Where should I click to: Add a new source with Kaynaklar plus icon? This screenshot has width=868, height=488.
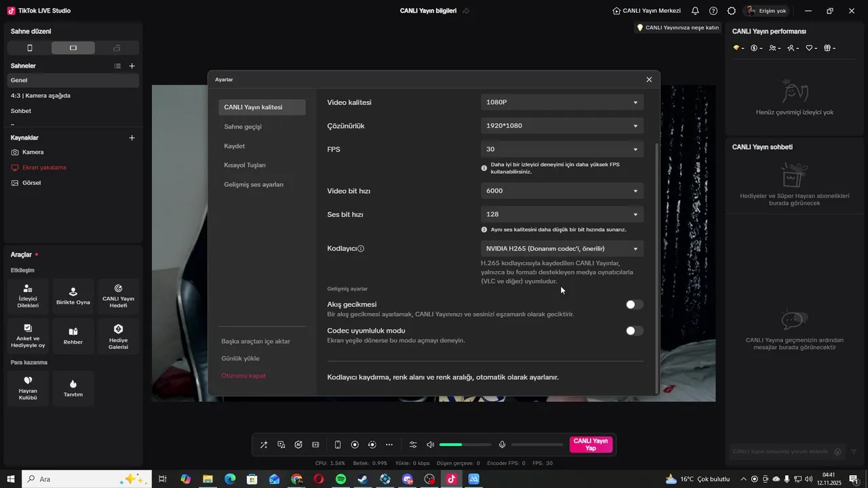tap(132, 138)
